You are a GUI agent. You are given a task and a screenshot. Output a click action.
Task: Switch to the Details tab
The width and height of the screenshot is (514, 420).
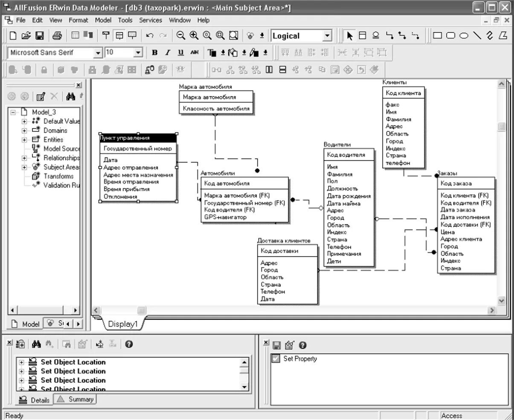tap(35, 400)
